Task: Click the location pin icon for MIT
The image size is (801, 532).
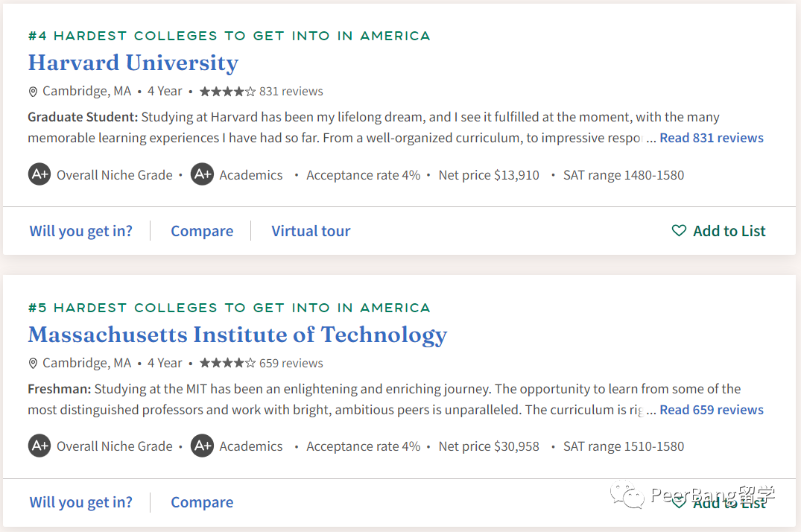Action: coord(33,364)
